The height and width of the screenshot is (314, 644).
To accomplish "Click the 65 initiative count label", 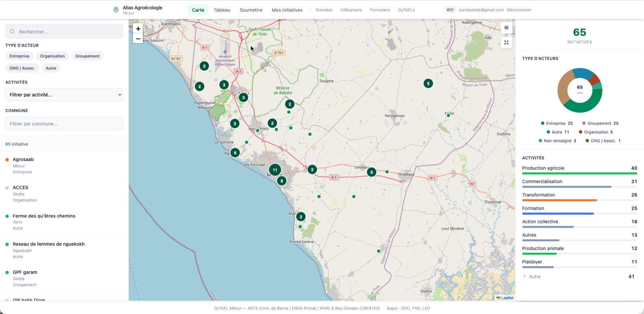I will [x=17, y=144].
